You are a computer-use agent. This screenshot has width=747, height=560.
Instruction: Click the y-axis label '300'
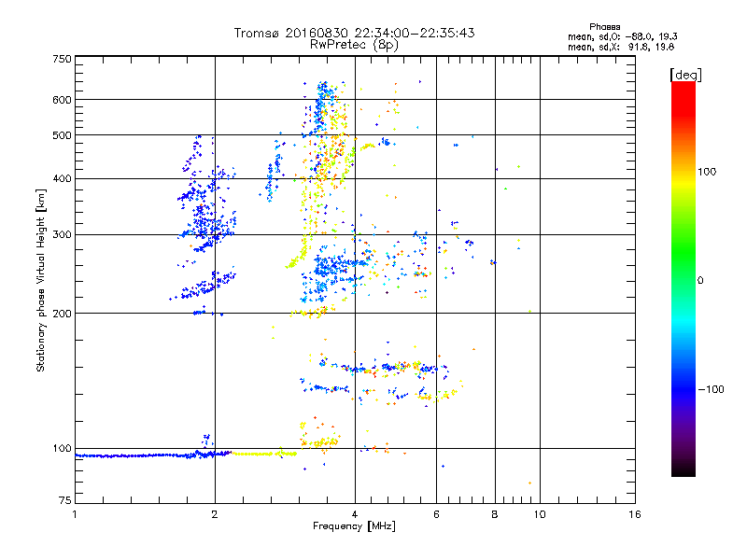62,234
